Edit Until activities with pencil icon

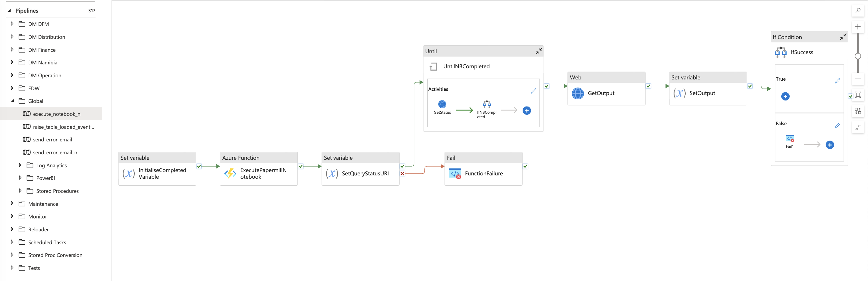coord(533,91)
